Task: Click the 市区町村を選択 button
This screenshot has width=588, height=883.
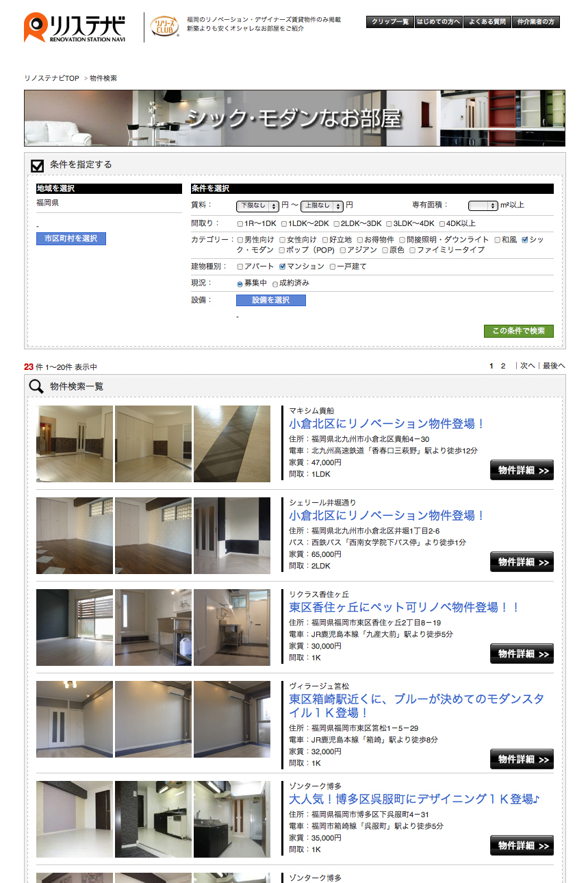Action: [x=71, y=238]
